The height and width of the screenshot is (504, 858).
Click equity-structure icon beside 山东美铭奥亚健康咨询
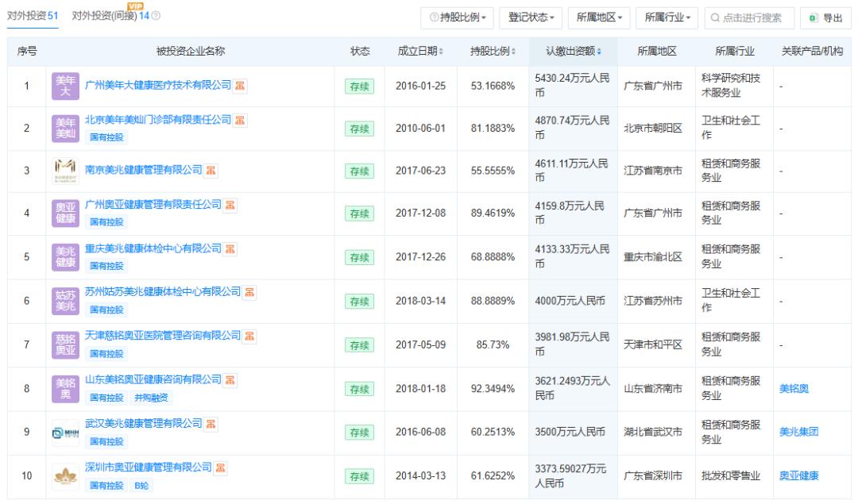[x=230, y=380]
